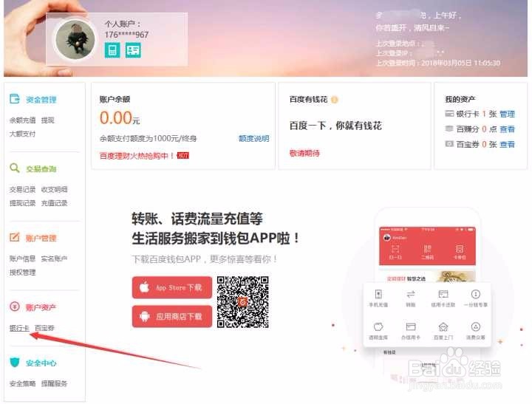Open 收支明细 link

pos(54,189)
